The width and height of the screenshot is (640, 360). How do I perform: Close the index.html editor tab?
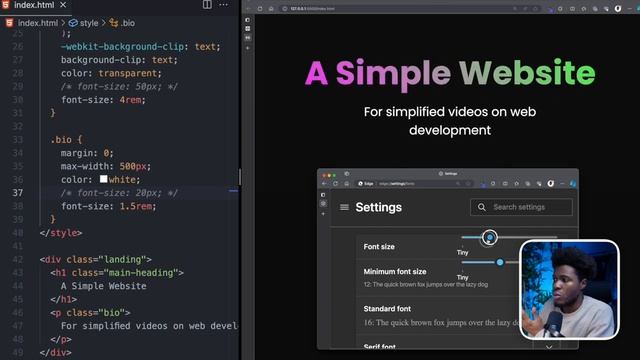pos(63,5)
